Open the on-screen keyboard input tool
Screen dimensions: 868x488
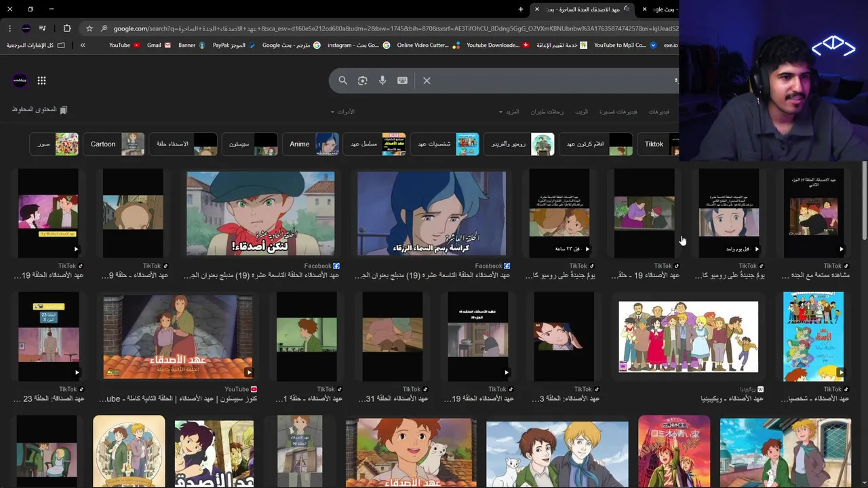[402, 81]
